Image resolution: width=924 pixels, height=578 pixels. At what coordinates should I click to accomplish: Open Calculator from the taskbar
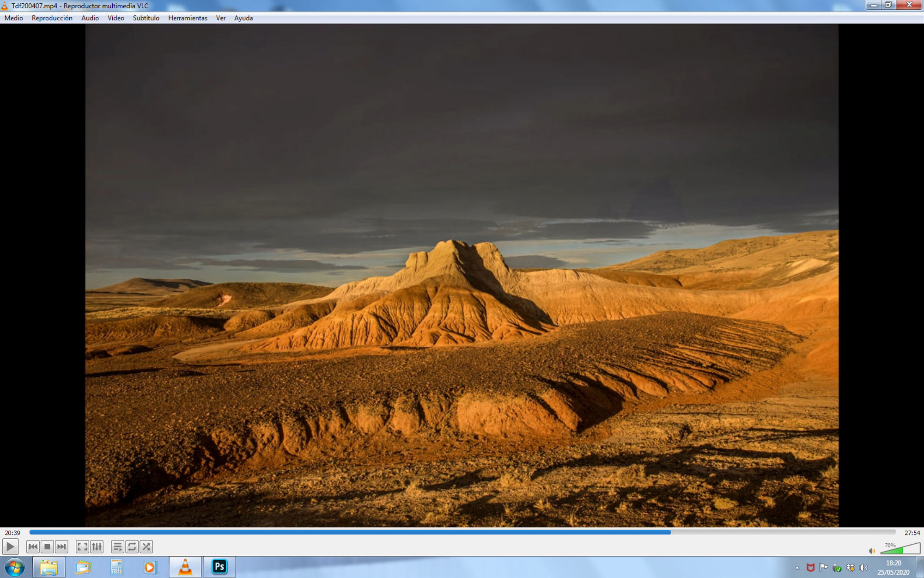(x=117, y=567)
